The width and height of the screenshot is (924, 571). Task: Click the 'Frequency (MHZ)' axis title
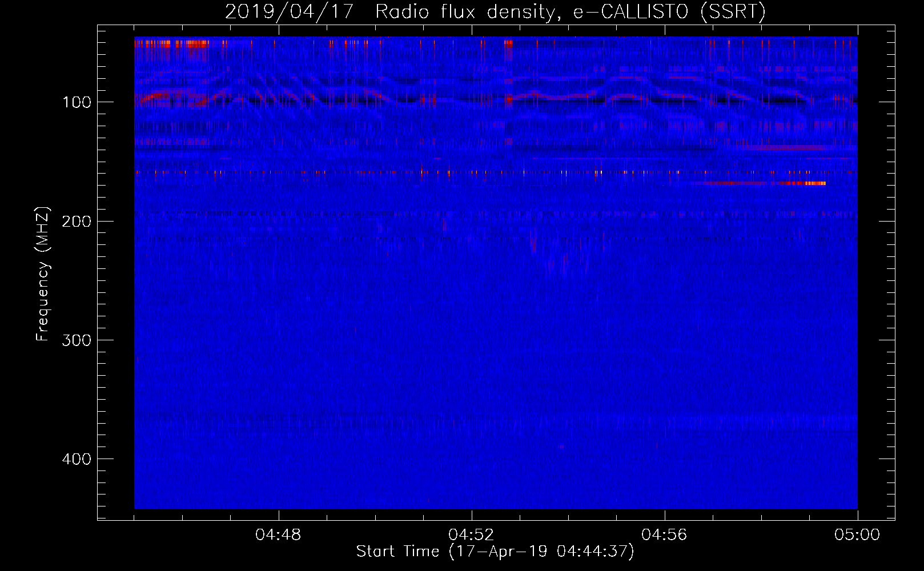tap(43, 274)
